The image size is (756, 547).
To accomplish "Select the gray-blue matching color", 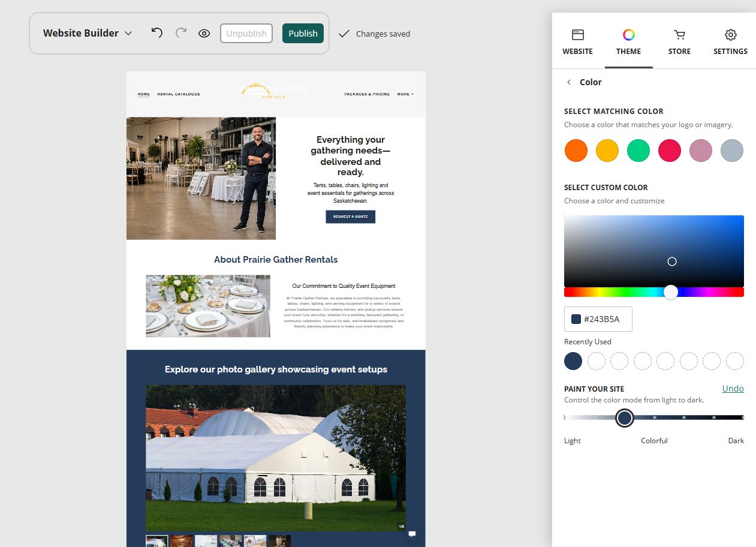I will [732, 151].
